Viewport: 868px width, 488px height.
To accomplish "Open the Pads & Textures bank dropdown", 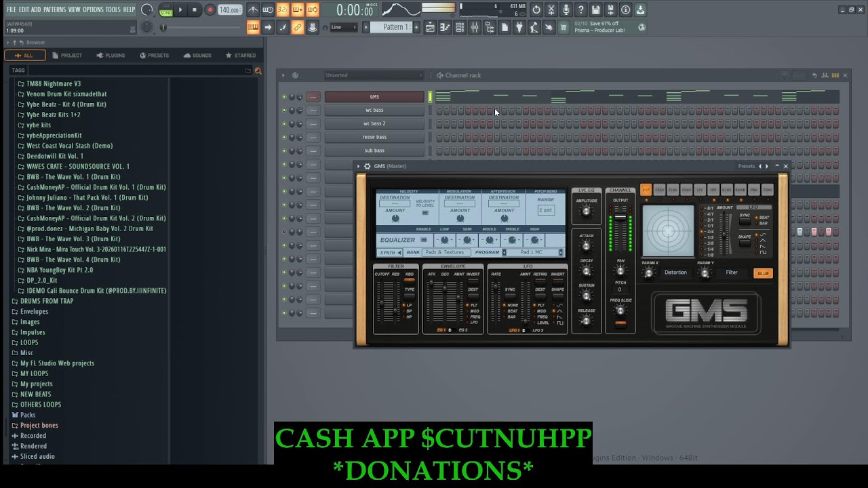I will click(x=446, y=252).
